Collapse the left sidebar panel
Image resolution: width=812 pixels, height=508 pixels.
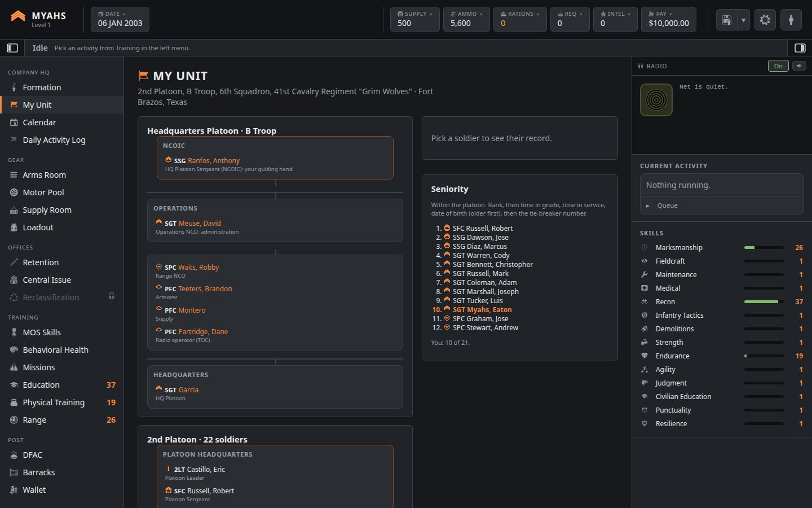(x=12, y=48)
